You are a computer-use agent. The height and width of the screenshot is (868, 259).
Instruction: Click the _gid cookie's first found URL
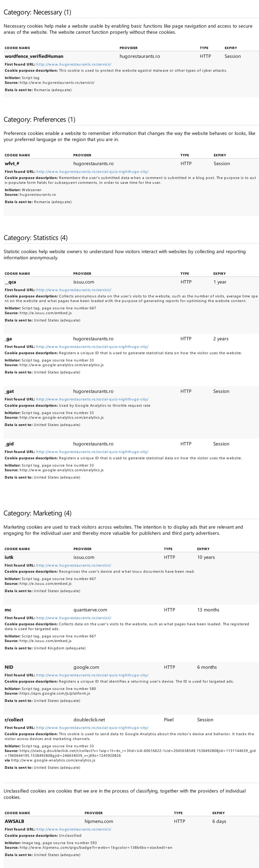(92, 452)
